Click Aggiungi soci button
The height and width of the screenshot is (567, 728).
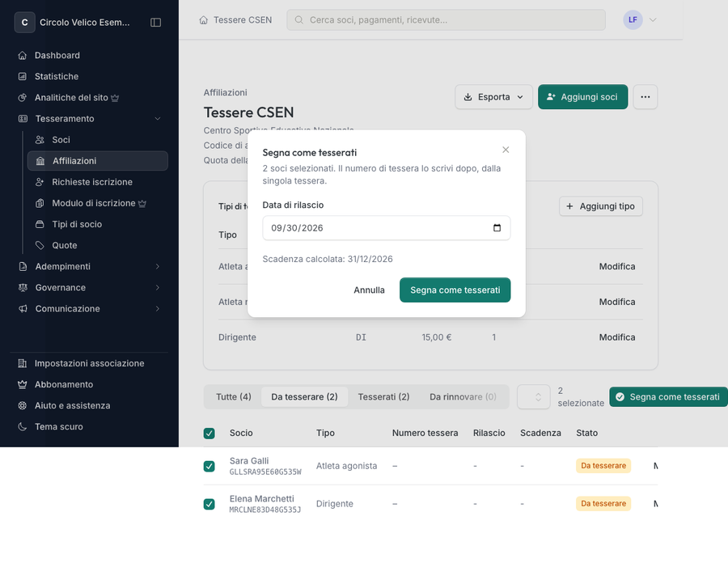tap(582, 97)
